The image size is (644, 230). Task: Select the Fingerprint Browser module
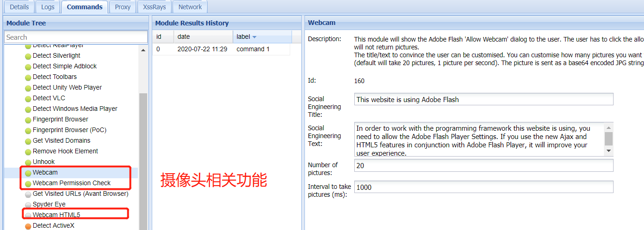[60, 119]
